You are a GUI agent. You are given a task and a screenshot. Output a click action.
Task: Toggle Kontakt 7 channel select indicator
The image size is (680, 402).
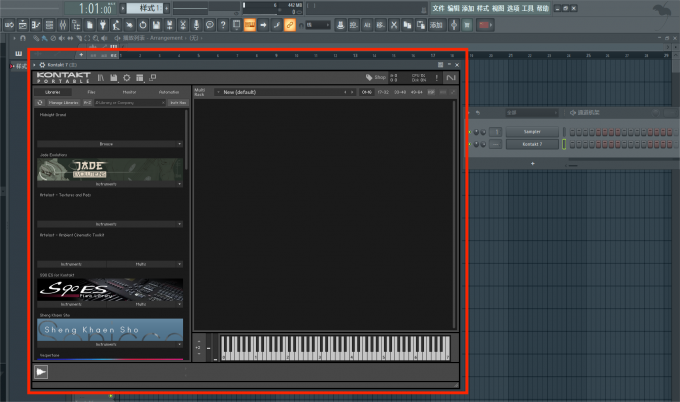[x=564, y=144]
